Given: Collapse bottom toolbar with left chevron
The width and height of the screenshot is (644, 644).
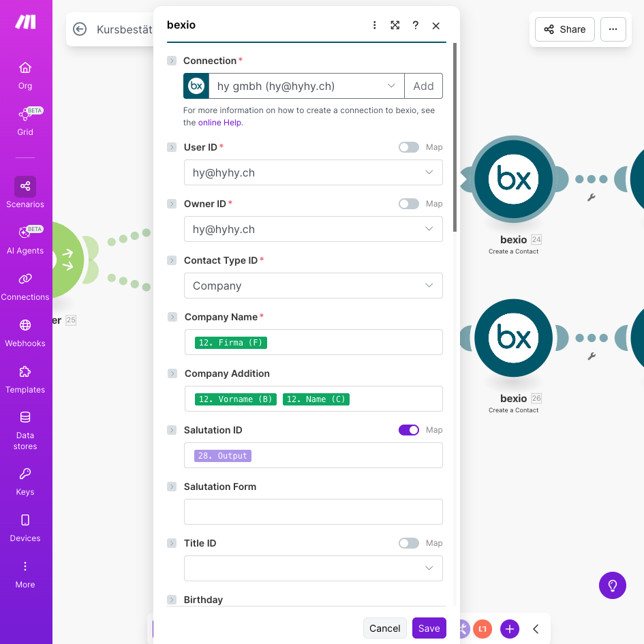Looking at the screenshot, I should [536, 629].
